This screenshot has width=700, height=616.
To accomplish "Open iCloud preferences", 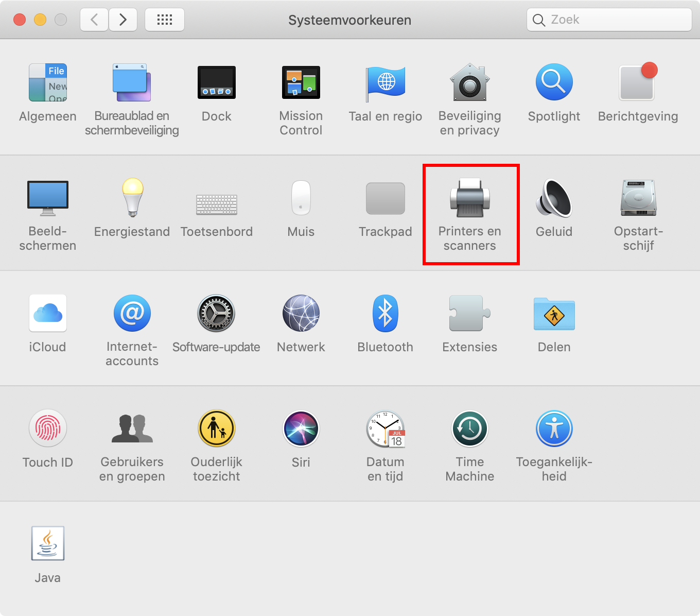I will click(48, 314).
